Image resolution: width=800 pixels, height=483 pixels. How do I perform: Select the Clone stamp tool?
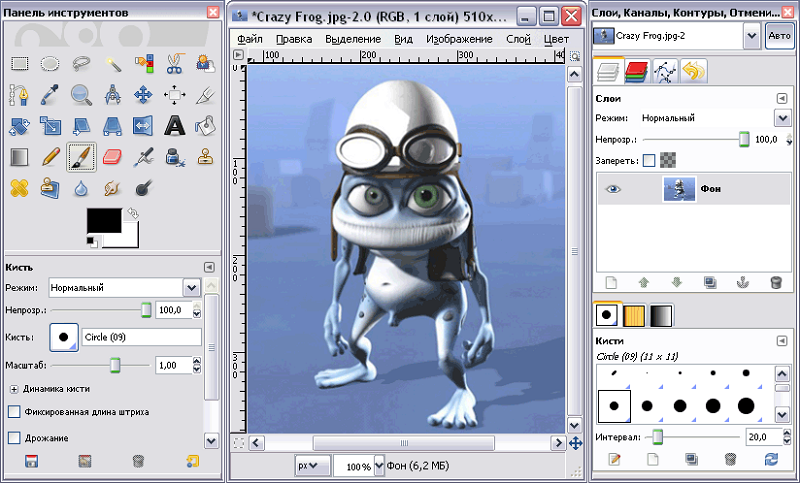(x=206, y=157)
